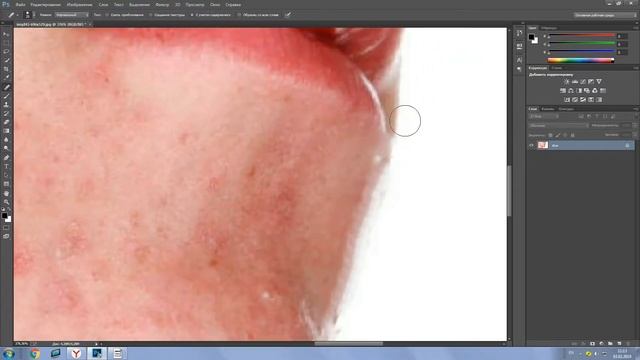The height and width of the screenshot is (360, 640).
Task: Open the Color panel flyout menu
Action: 636,28
